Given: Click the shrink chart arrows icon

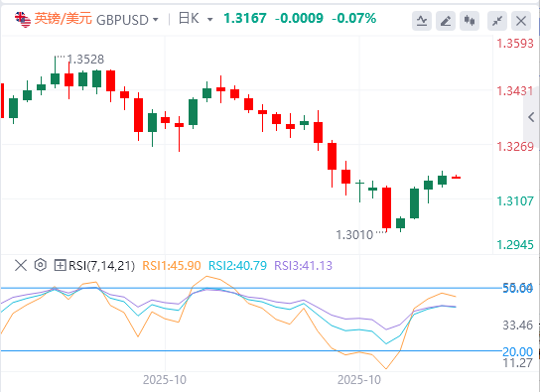Looking at the screenshot, I should [x=497, y=21].
